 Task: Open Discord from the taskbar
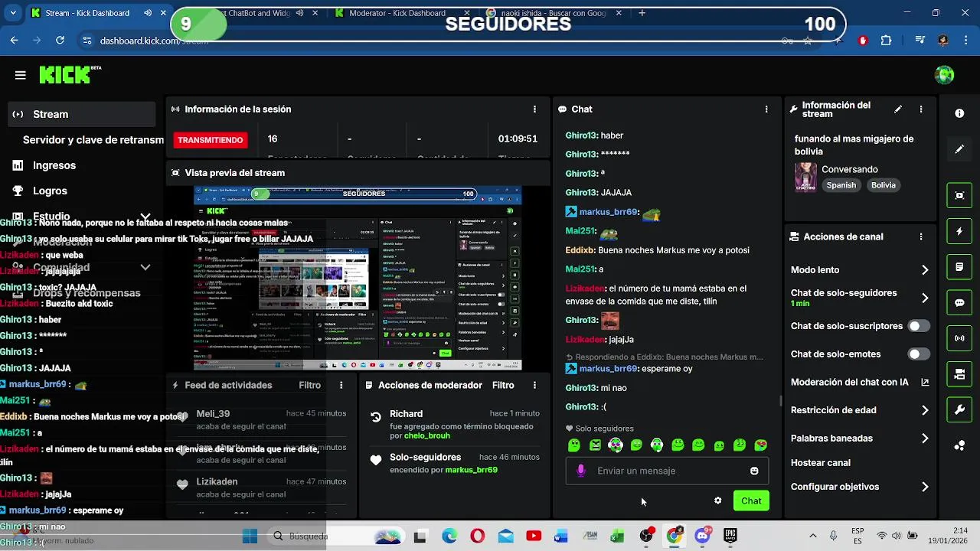(702, 536)
